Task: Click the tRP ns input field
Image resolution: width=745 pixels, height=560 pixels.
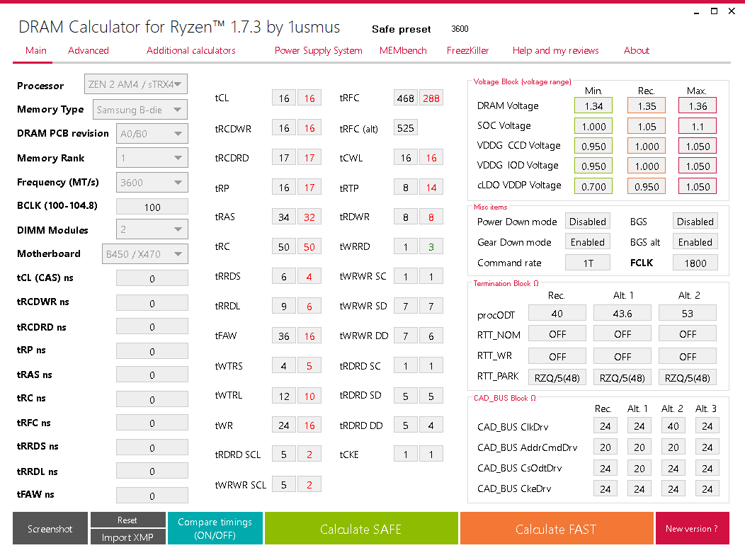Action: click(x=152, y=351)
